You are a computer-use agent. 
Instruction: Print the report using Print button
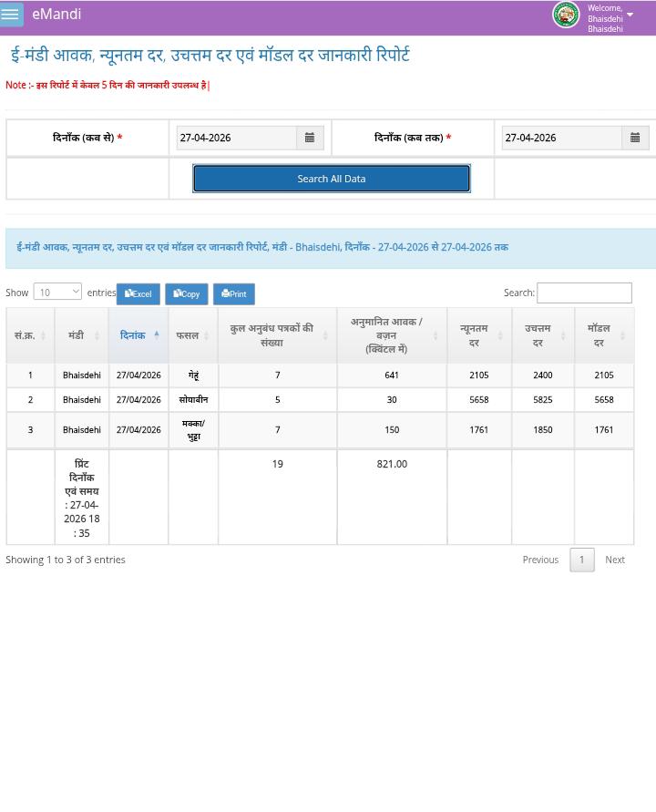click(233, 294)
